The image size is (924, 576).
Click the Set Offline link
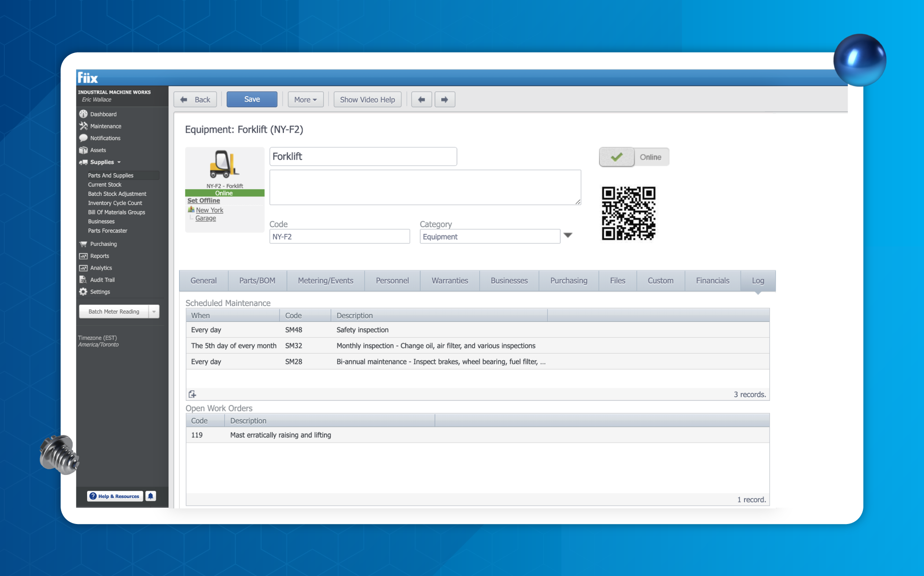[x=204, y=201]
